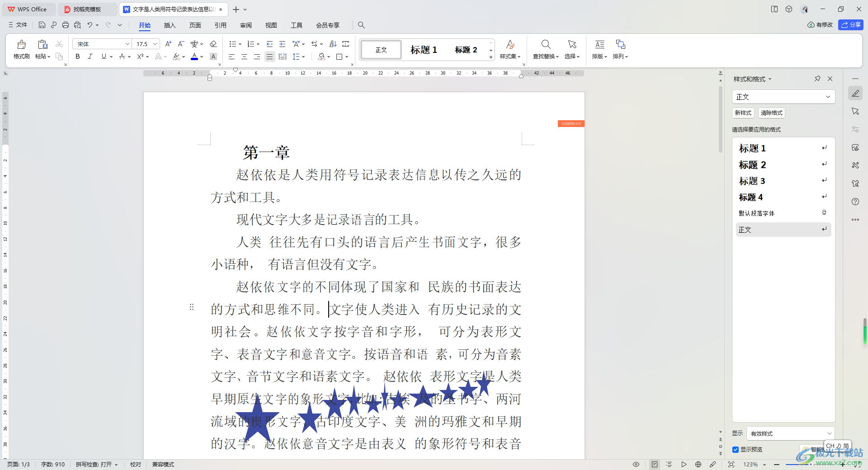Image resolution: width=868 pixels, height=470 pixels.
Task: Select the Format Painter tool
Action: pos(21,49)
